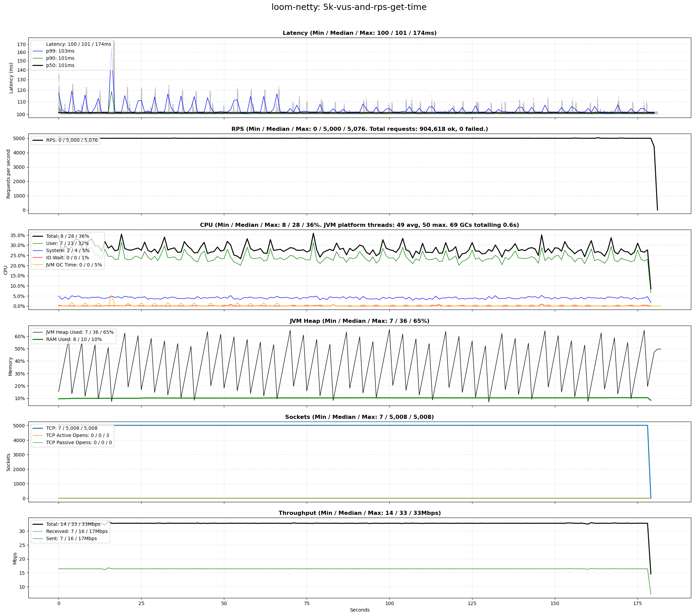Click the Sockets chart title
This screenshot has width=694, height=616.
359,417
